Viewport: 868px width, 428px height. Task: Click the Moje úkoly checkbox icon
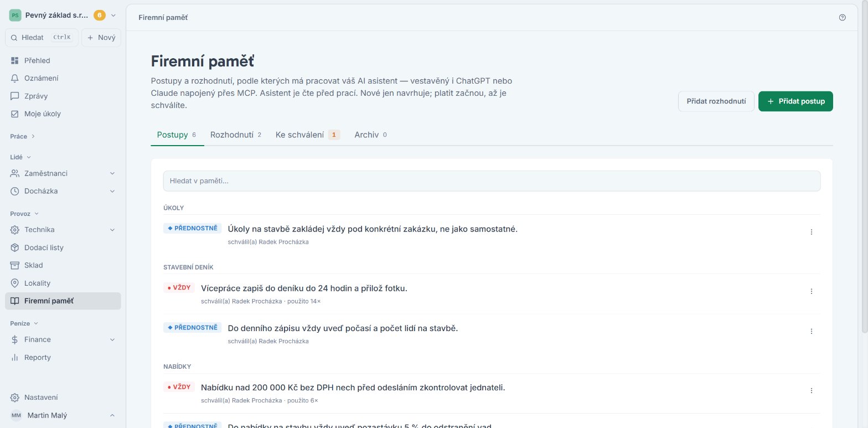(15, 114)
